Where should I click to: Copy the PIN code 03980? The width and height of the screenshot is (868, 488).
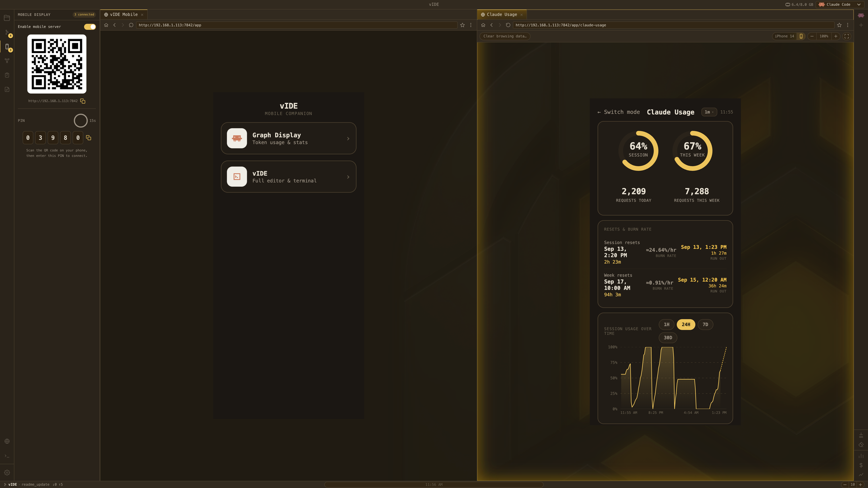tap(89, 138)
